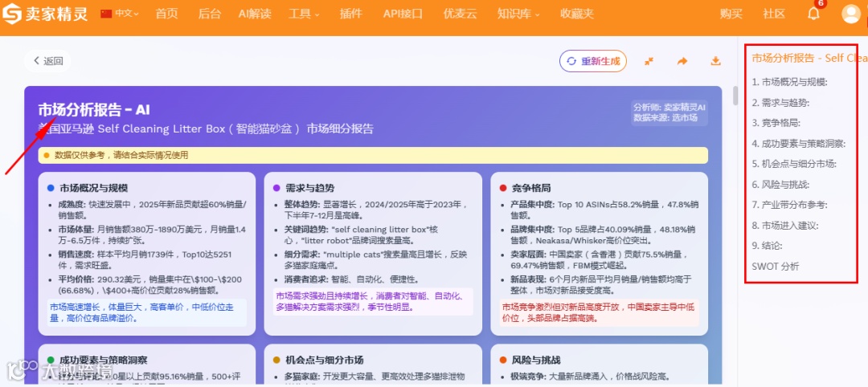The image size is (868, 387).
Task: Click the 需求与趋势 card heading
Action: 310,188
